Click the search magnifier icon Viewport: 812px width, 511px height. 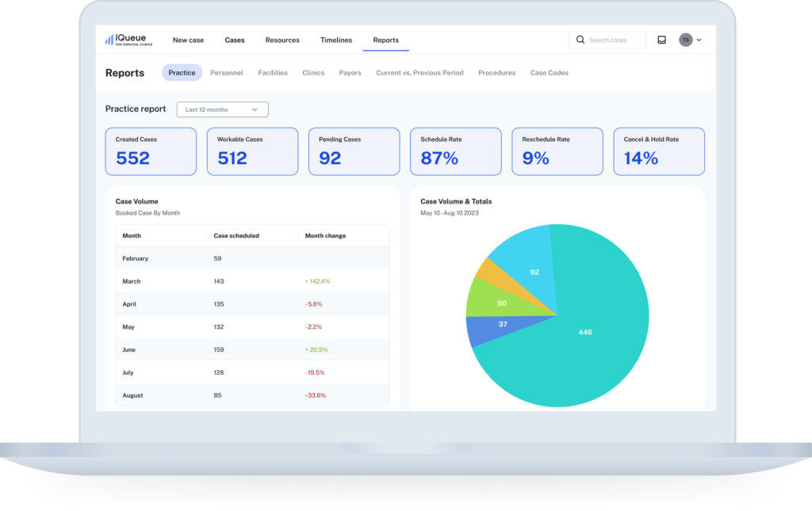tap(580, 39)
